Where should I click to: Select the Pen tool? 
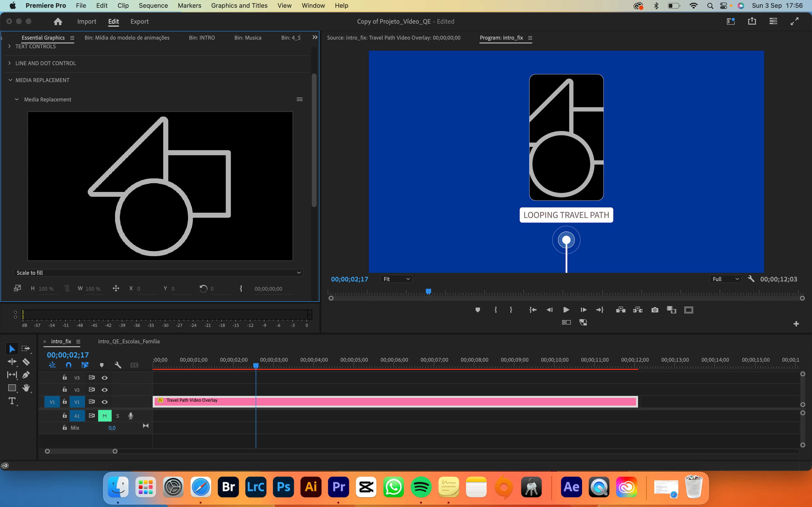pos(26,375)
